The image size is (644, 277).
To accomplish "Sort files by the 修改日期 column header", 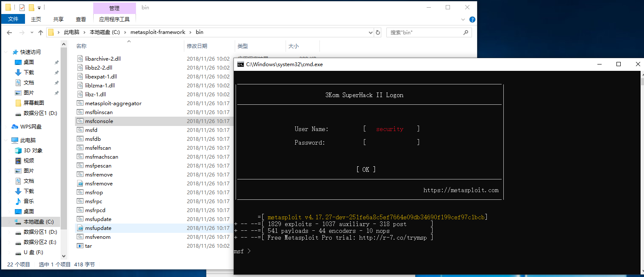I will coord(197,46).
